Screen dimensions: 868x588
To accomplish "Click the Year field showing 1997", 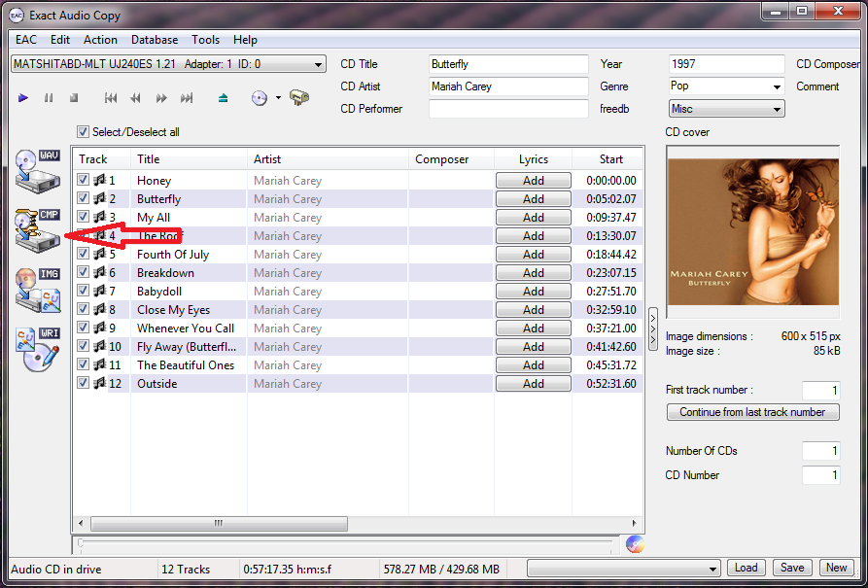I will tap(726, 64).
